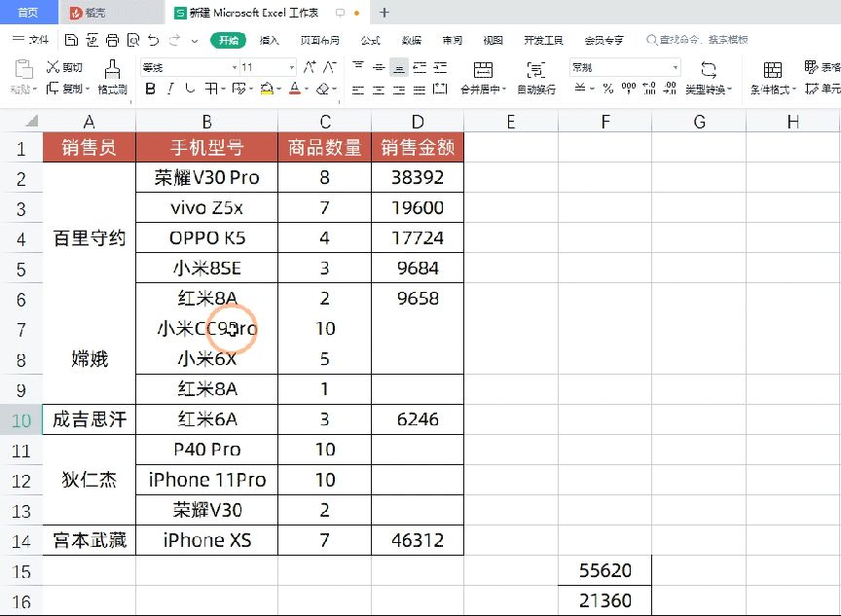Expand the fill color dropdown arrow
This screenshot has width=841, height=616.
point(279,89)
